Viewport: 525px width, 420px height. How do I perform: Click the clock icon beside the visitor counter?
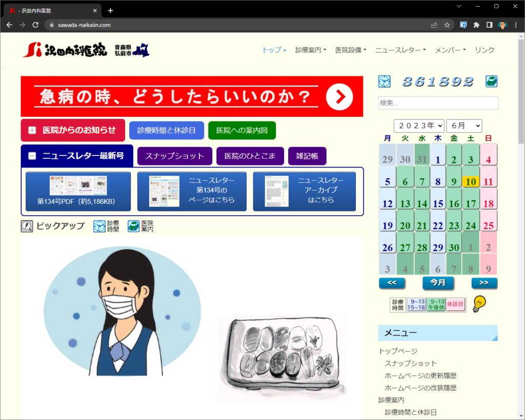click(x=384, y=81)
